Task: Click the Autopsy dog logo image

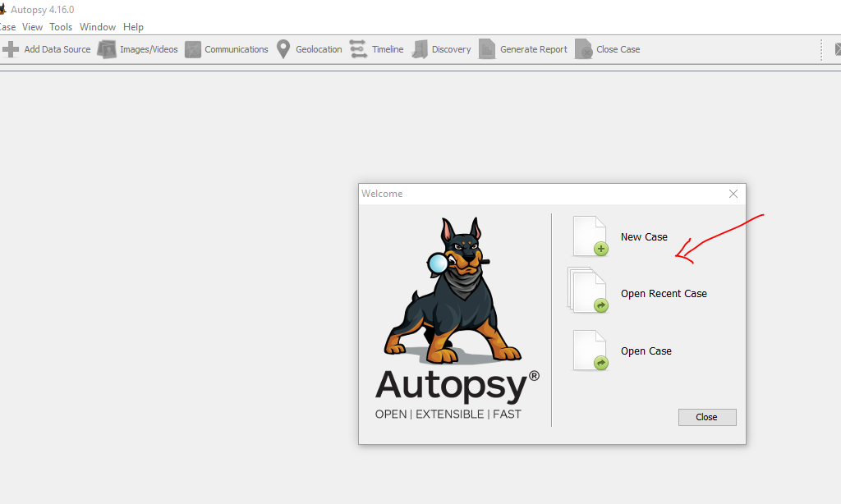Action: pyautogui.click(x=453, y=291)
